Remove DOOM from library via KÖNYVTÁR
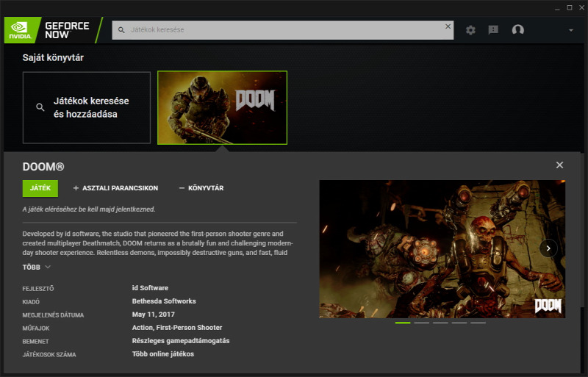Viewport: 588px width, 377px height. (201, 188)
